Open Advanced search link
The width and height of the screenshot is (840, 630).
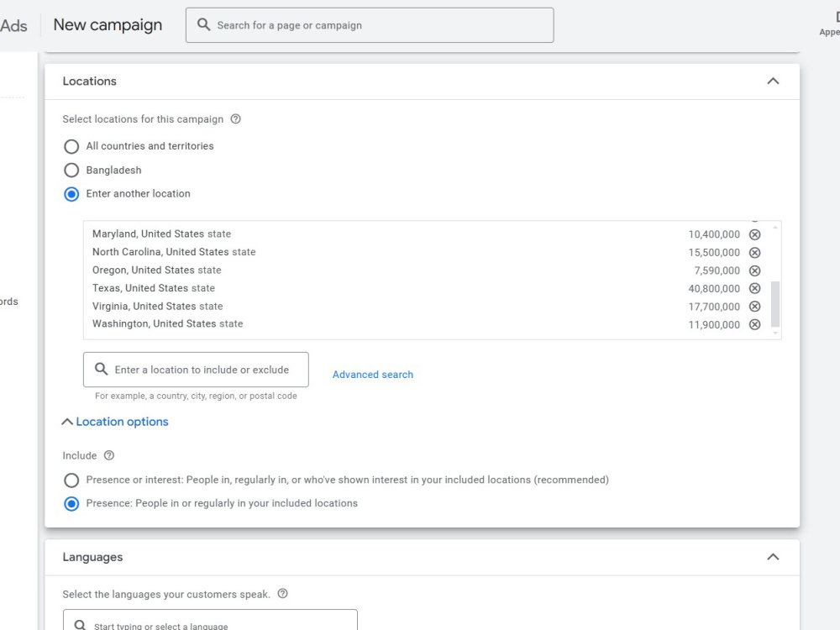[373, 375]
